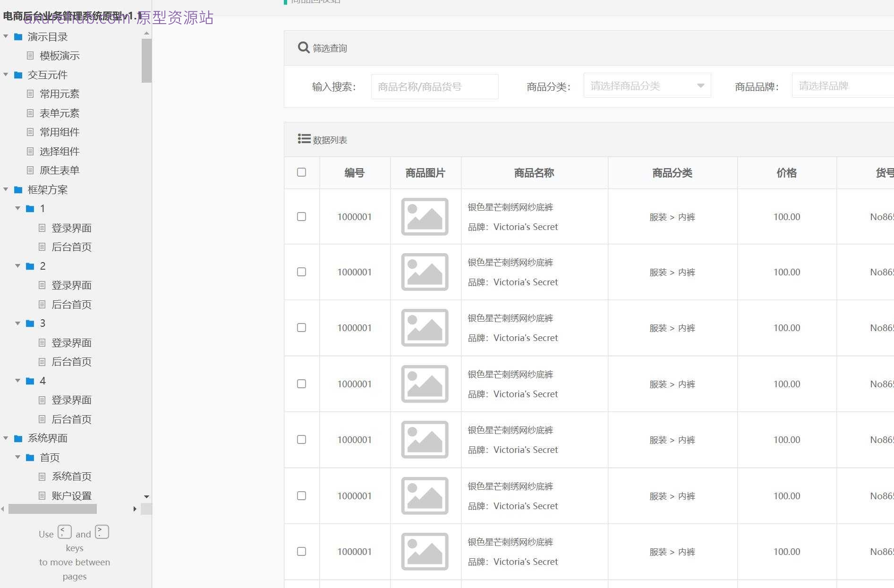Check the checkbox on the last visible product row
The height and width of the screenshot is (588, 894).
[x=301, y=552]
